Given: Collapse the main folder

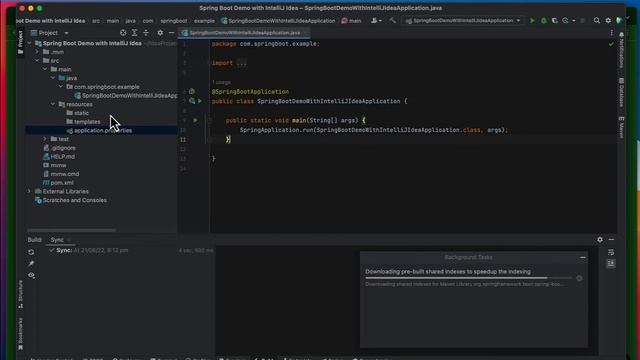Looking at the screenshot, I should click(x=45, y=69).
